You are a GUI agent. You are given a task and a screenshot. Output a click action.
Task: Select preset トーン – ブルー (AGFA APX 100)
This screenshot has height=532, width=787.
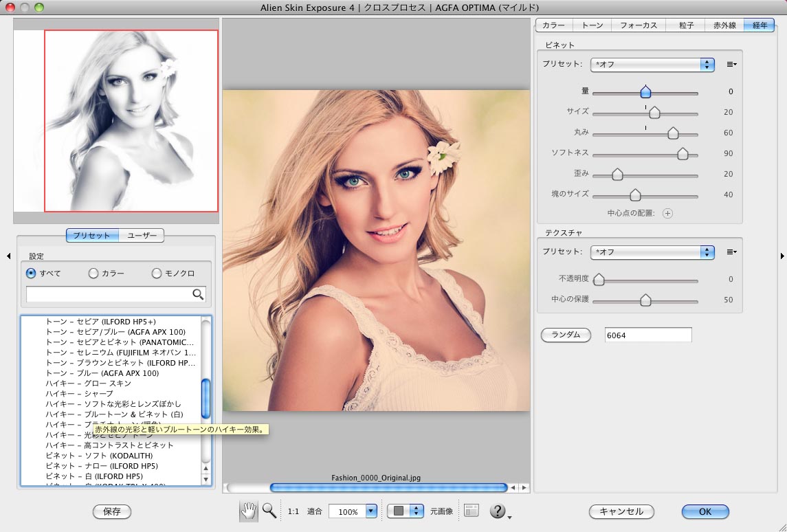102,373
